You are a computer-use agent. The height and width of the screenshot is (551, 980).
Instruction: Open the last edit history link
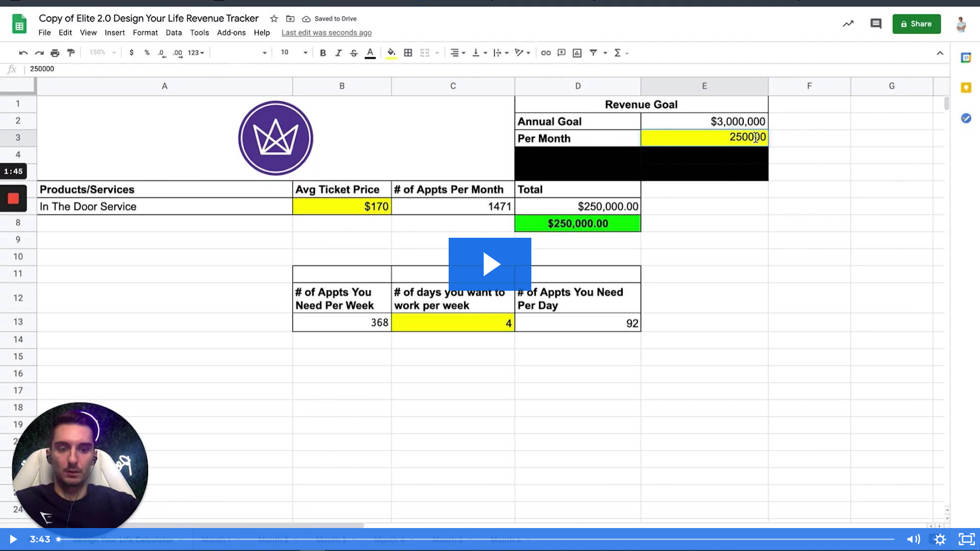pos(326,33)
